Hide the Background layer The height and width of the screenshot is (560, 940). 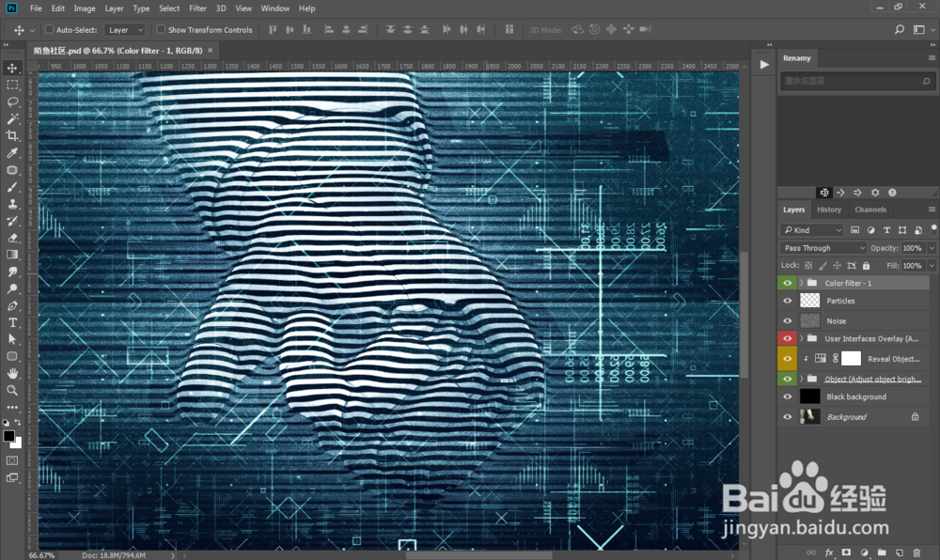click(x=787, y=417)
